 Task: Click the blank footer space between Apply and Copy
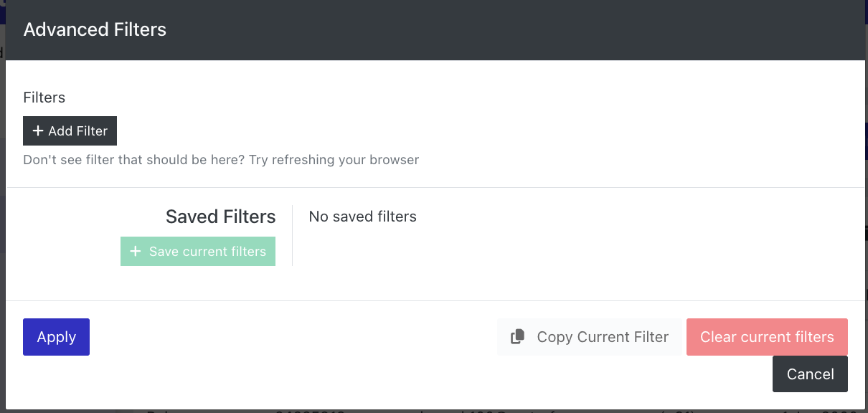click(x=293, y=337)
